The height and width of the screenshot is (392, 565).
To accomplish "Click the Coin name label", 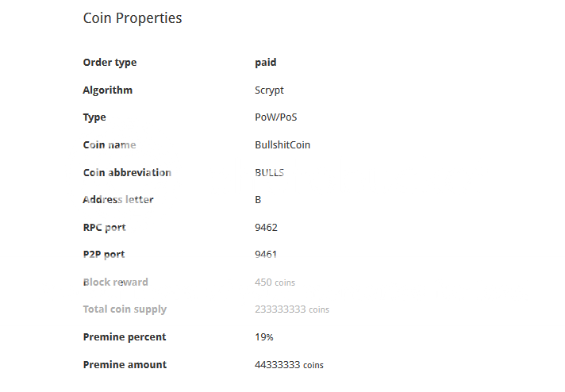I will point(110,145).
